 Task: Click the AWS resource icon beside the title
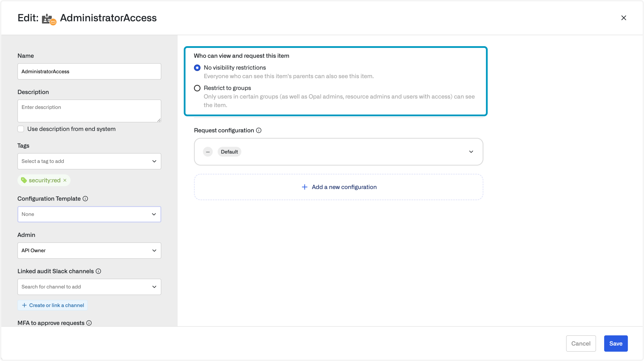point(49,19)
